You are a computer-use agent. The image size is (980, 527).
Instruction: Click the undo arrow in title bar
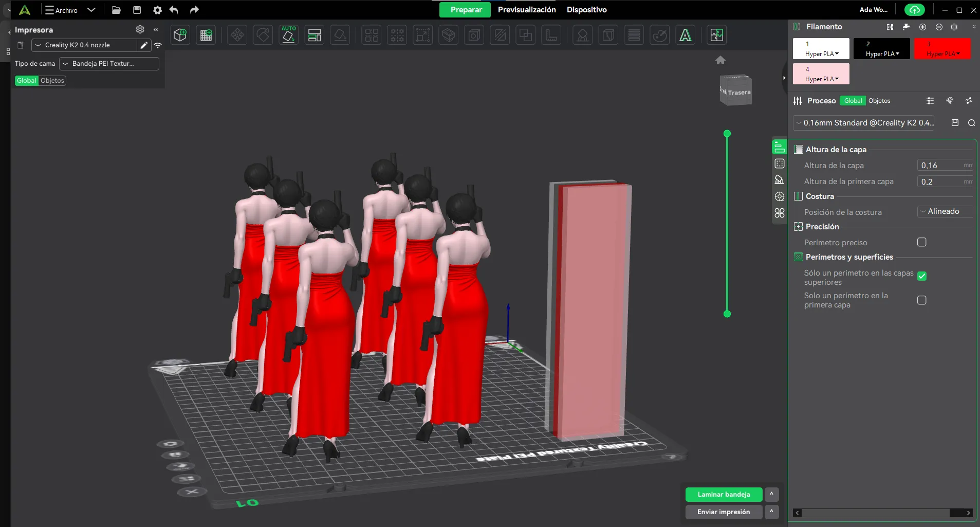[x=174, y=10]
